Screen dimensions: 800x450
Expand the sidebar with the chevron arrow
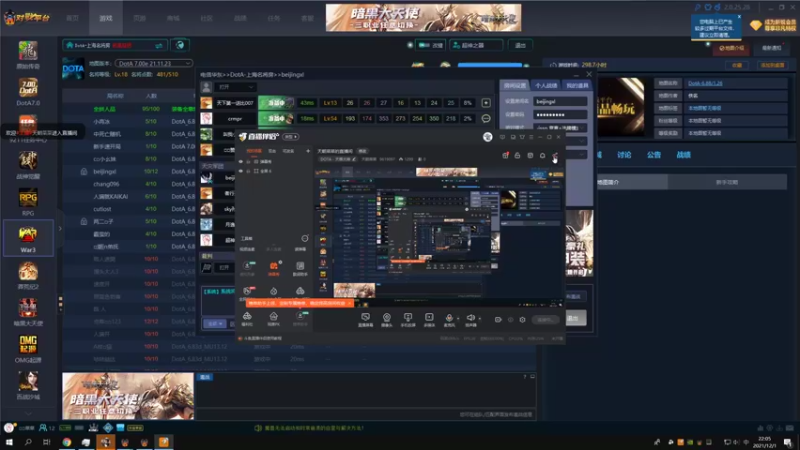pyautogui.click(x=60, y=229)
